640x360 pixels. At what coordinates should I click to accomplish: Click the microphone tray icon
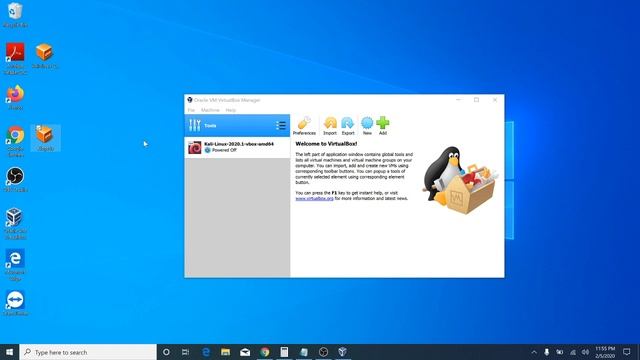tap(547, 352)
